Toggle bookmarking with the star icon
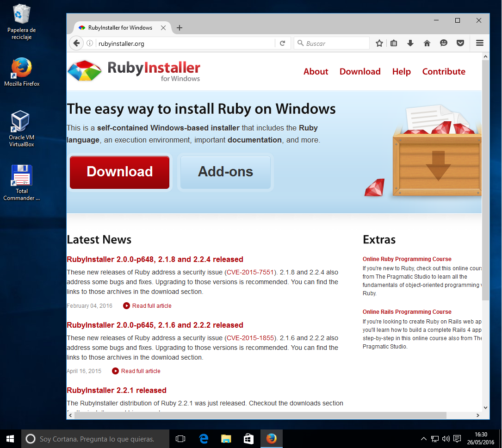 379,43
